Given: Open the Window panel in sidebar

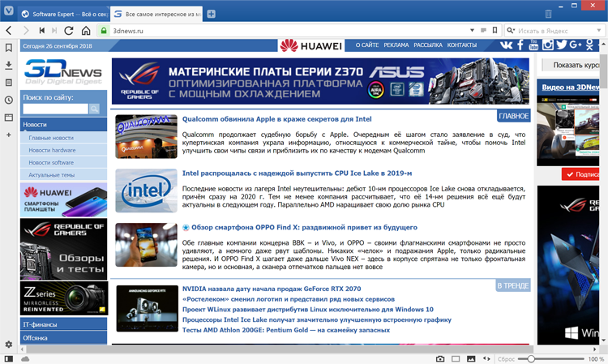Looking at the screenshot, I should coord(9,118).
